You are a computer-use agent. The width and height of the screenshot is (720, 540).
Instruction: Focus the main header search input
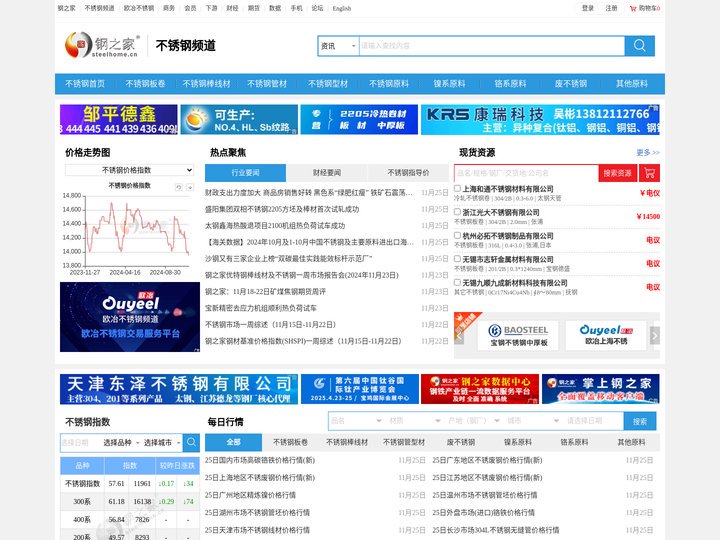[492, 46]
